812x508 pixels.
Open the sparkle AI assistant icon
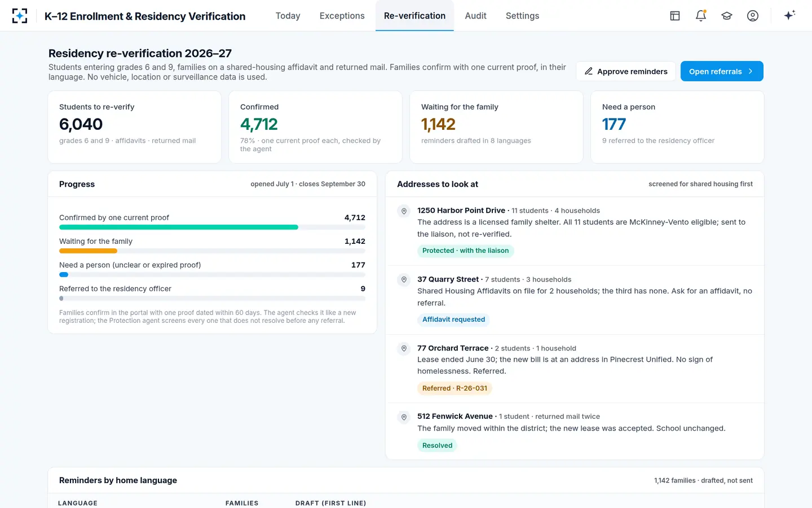click(x=789, y=15)
